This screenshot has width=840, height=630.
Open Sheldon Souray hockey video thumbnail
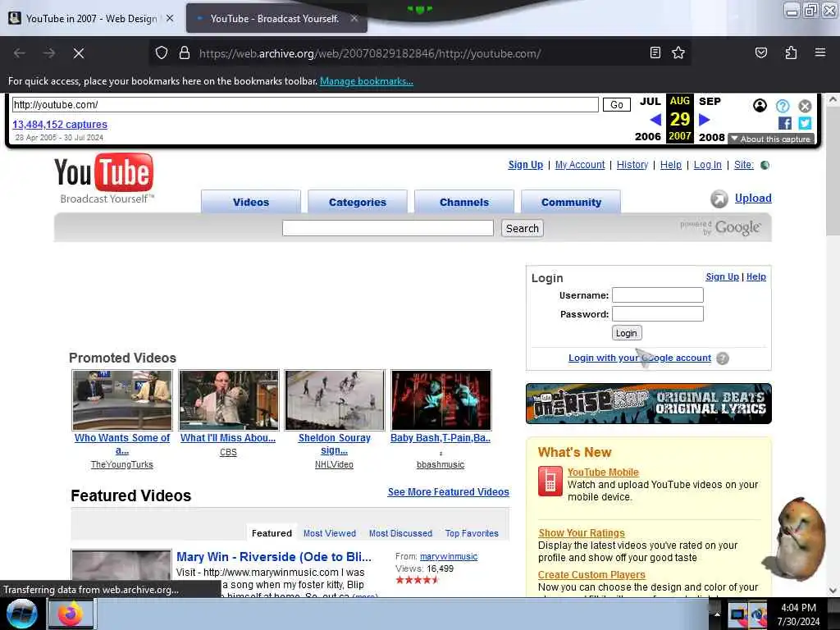[335, 400]
